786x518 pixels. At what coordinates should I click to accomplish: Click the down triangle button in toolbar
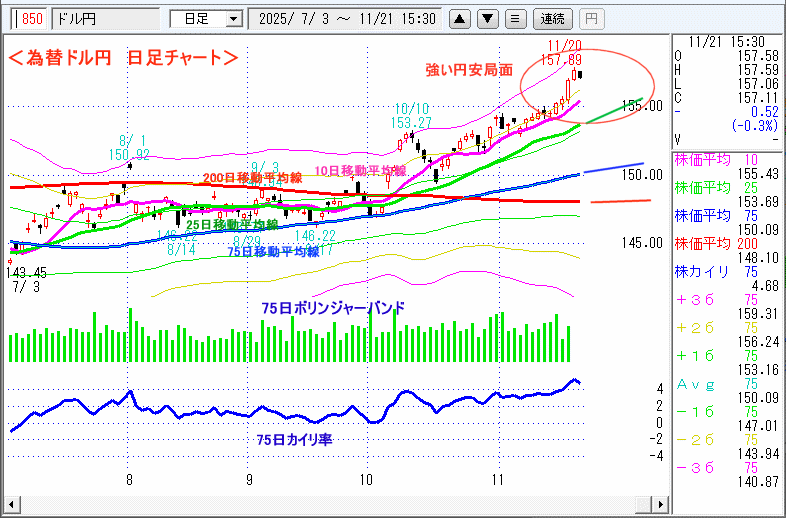[487, 18]
